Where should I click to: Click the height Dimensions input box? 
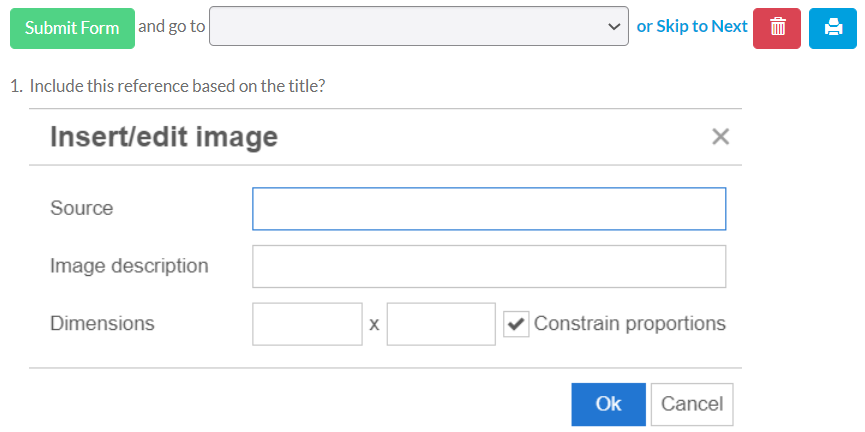pyautogui.click(x=441, y=324)
